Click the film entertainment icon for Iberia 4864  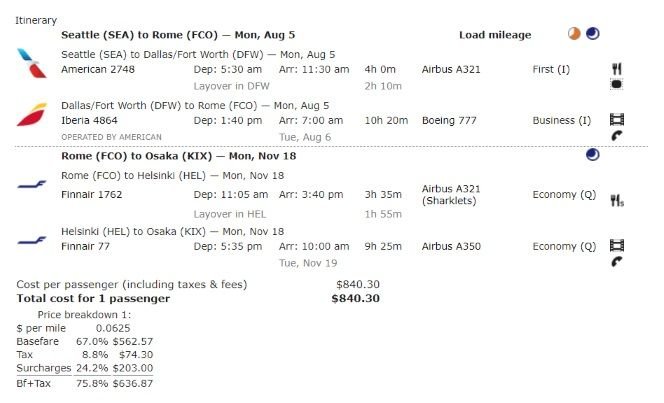[x=616, y=120]
